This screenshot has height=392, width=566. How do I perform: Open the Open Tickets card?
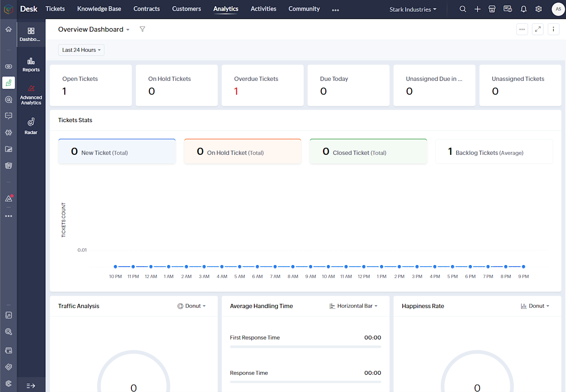click(91, 85)
